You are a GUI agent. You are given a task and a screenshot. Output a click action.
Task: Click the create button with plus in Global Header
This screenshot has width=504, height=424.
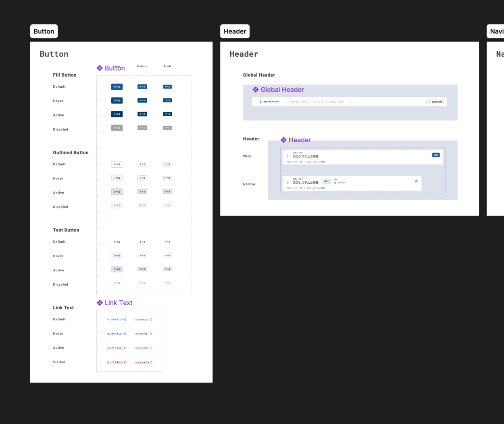click(x=435, y=102)
